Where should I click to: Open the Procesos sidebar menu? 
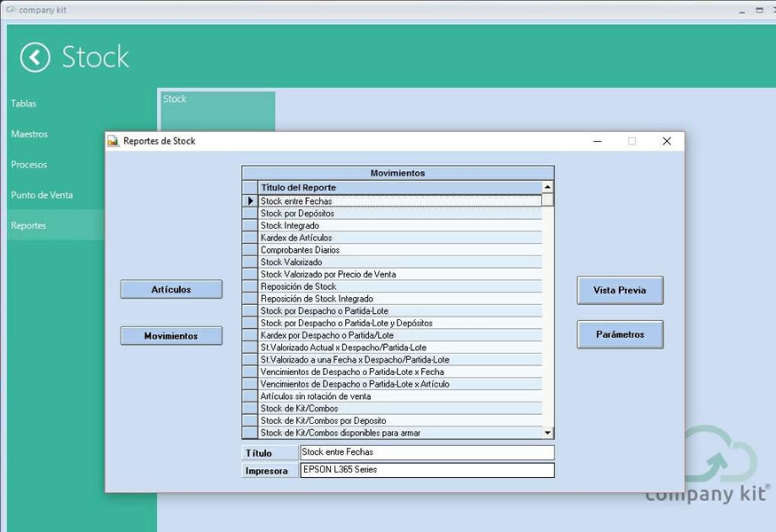[x=29, y=164]
